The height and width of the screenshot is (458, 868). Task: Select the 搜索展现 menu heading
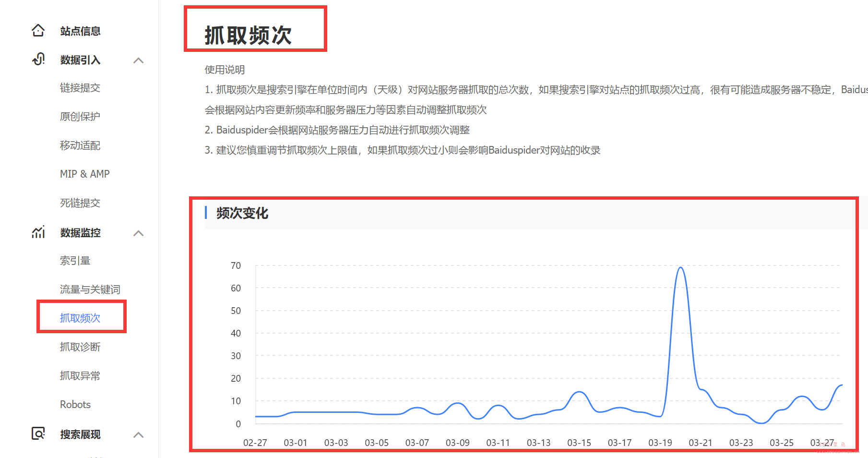(80, 434)
